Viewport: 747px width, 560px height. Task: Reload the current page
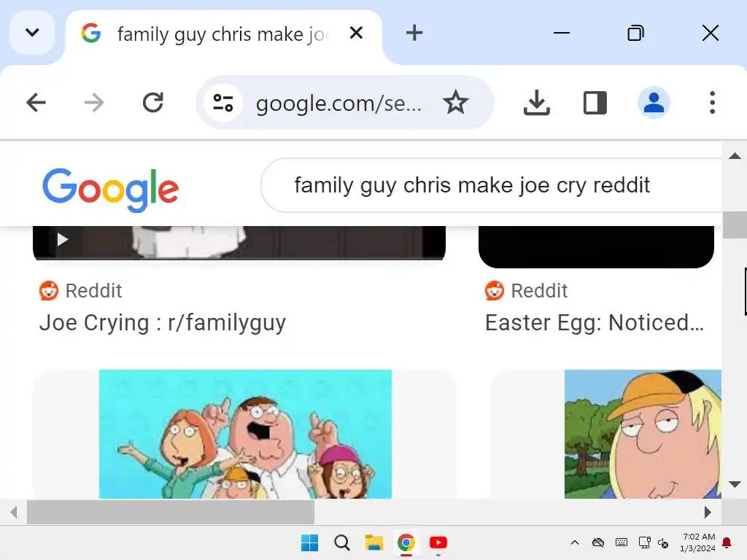pyautogui.click(x=152, y=103)
